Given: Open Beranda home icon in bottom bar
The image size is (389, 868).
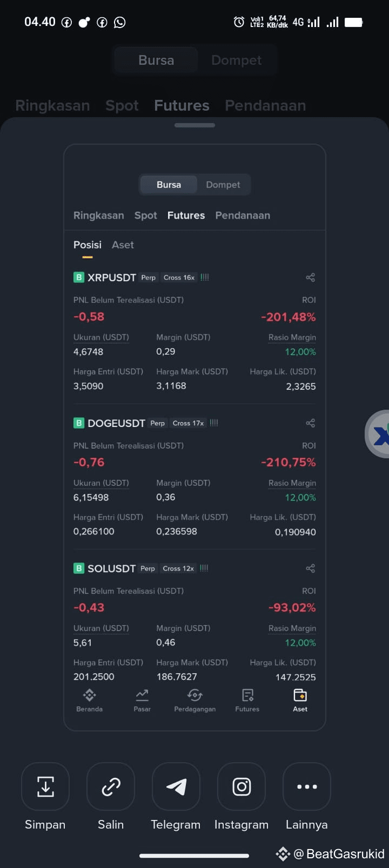Looking at the screenshot, I should pyautogui.click(x=89, y=700).
